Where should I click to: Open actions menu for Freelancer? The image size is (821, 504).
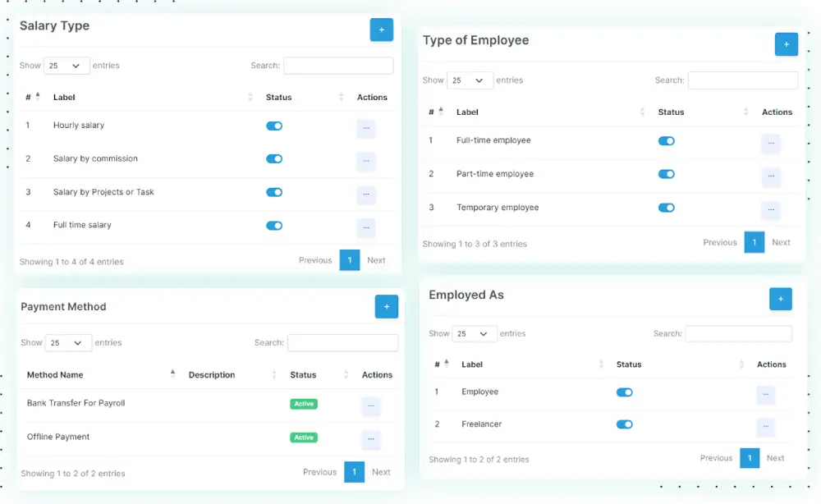point(765,428)
